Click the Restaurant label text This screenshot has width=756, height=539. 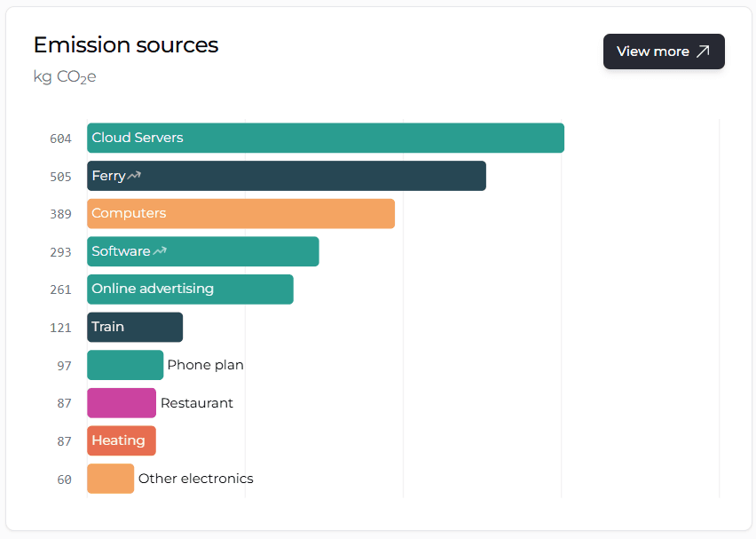197,402
